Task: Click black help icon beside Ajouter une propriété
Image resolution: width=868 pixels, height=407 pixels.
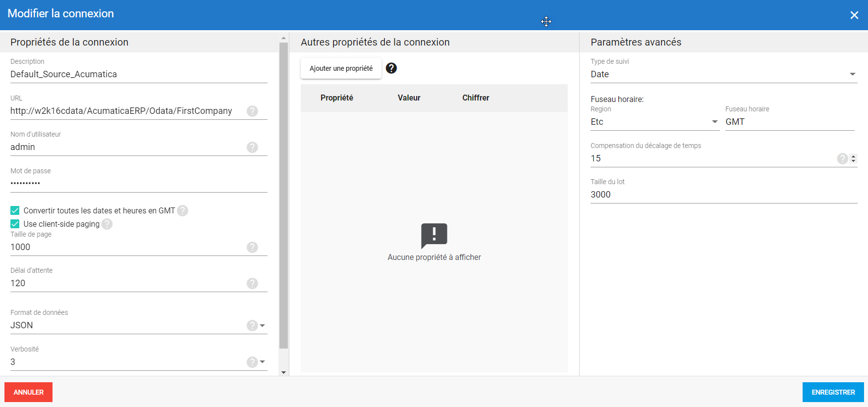Action: click(x=391, y=68)
